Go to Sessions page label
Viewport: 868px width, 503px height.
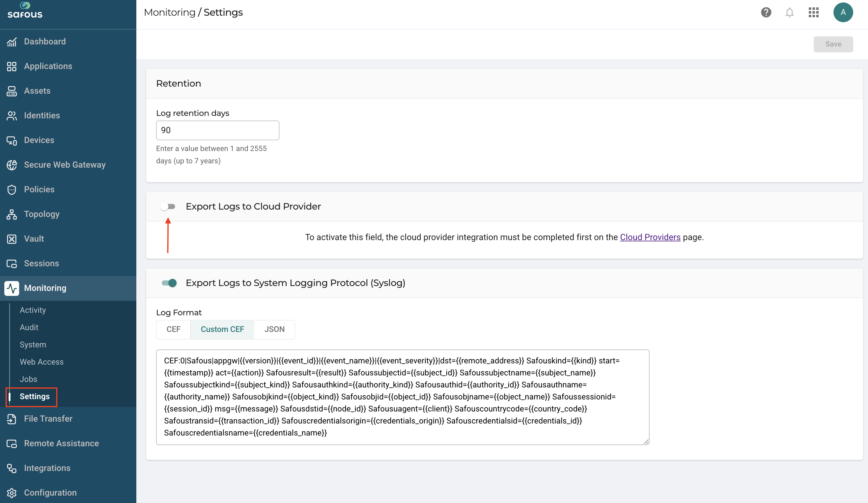41,264
